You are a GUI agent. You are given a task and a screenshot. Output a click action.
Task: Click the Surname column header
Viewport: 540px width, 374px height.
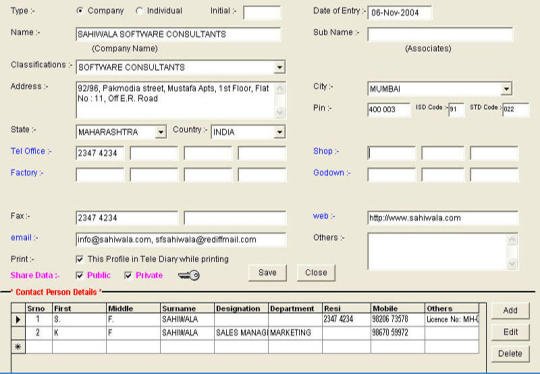tap(187, 308)
